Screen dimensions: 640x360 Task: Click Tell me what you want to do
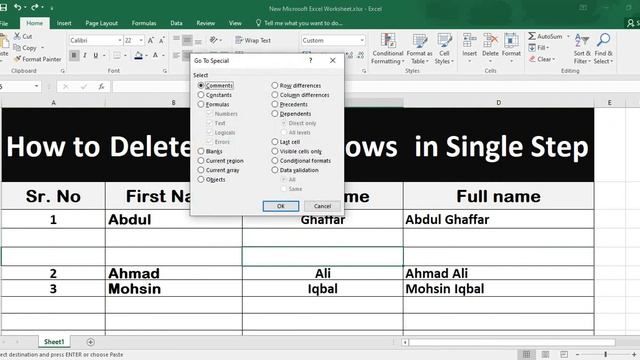click(299, 23)
